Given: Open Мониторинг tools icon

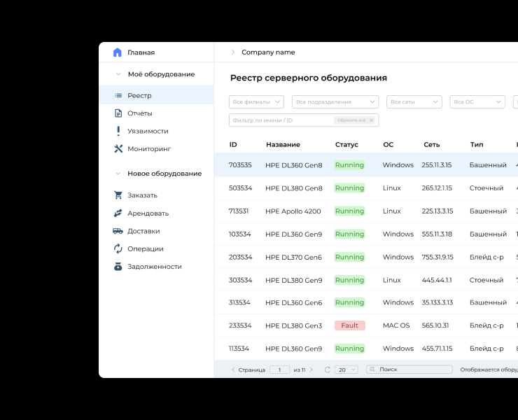Looking at the screenshot, I should [118, 149].
